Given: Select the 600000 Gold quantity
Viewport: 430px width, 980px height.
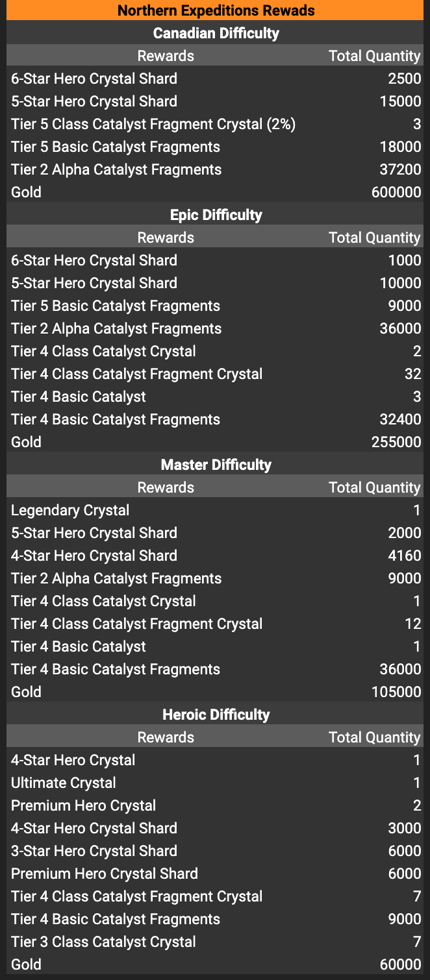Looking at the screenshot, I should pos(396,192).
